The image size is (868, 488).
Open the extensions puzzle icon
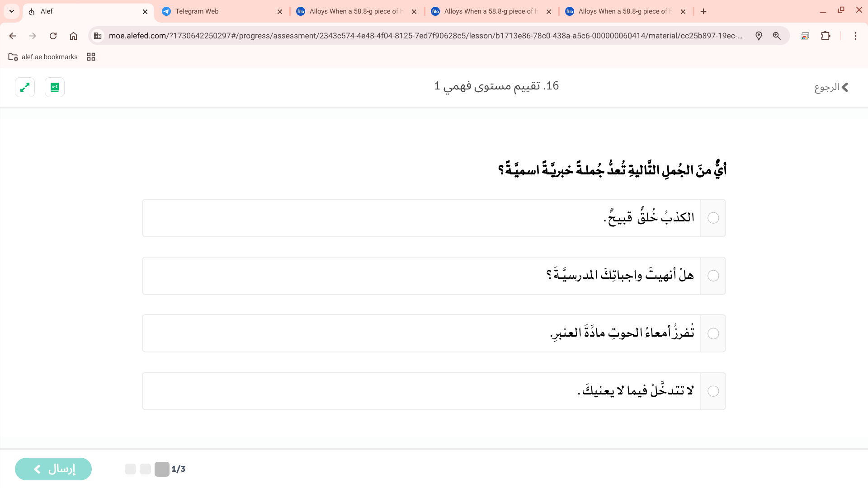826,36
